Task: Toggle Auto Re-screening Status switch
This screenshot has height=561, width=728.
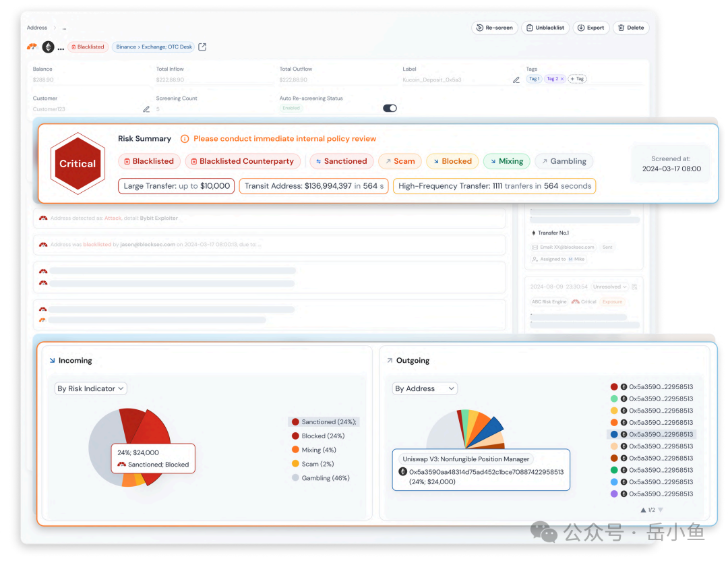Action: [390, 108]
